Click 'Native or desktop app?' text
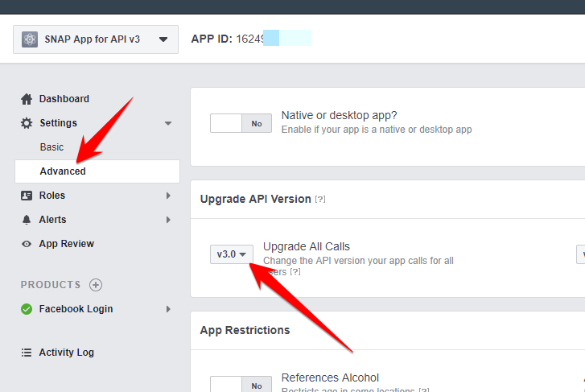 point(339,115)
